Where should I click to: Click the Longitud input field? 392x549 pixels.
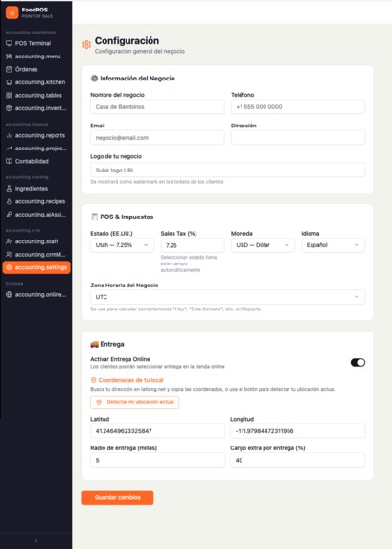[x=298, y=431]
